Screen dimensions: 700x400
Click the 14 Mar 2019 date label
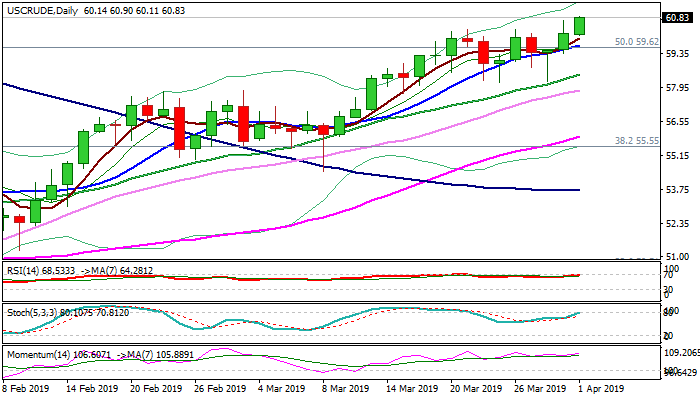tap(412, 387)
